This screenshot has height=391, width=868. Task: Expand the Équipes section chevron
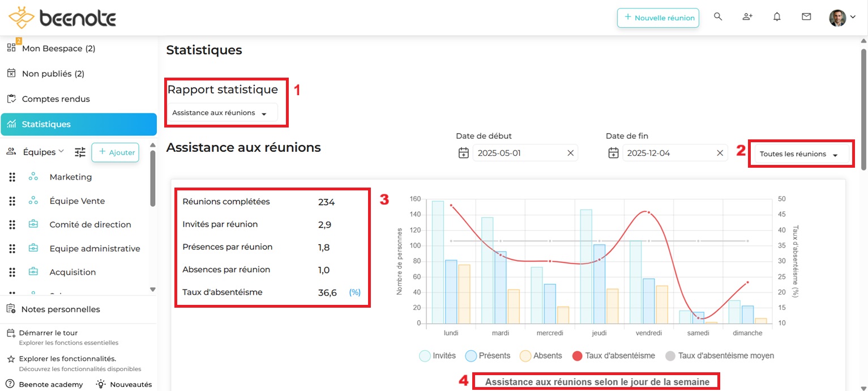click(x=61, y=151)
